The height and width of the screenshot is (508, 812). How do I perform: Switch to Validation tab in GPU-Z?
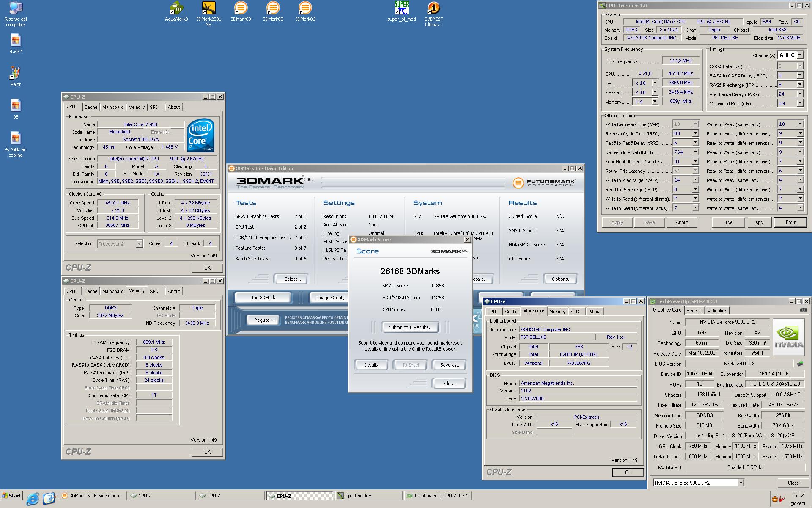tap(717, 310)
